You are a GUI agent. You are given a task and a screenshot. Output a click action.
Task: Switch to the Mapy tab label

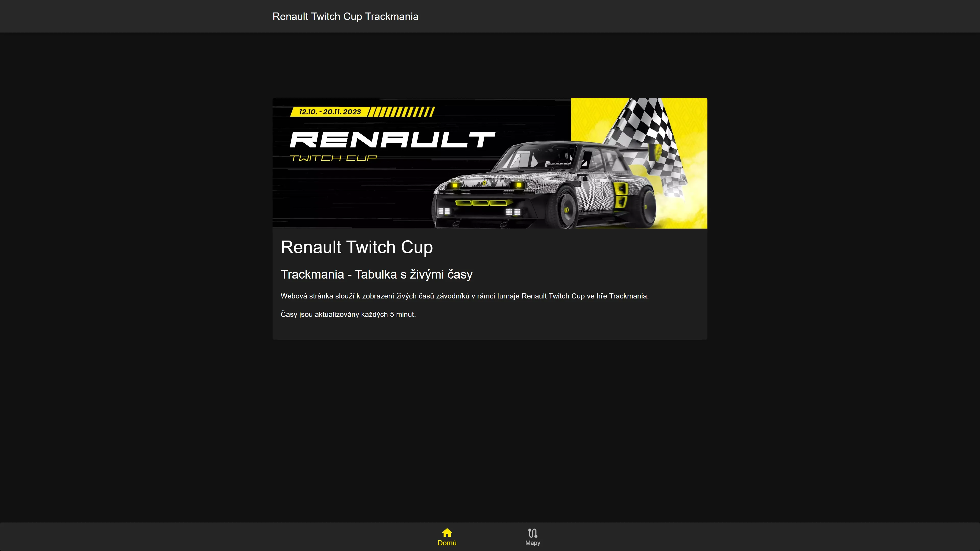[x=533, y=543]
